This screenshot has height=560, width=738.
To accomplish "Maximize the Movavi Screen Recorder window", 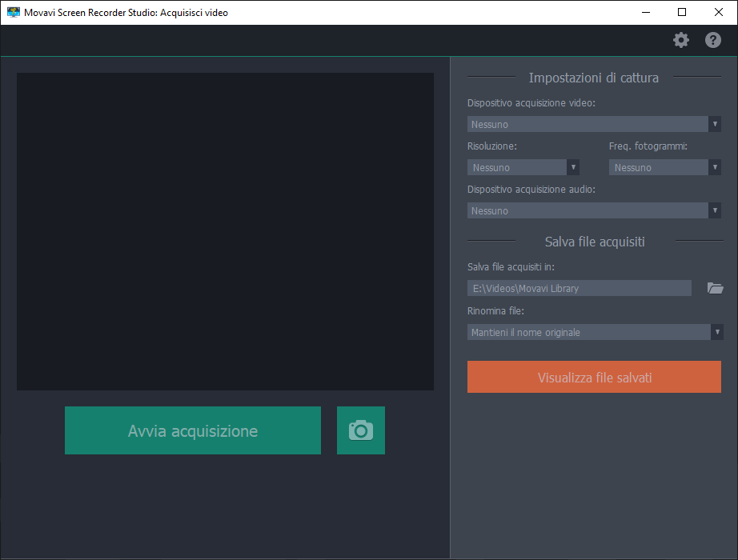I will tap(682, 12).
